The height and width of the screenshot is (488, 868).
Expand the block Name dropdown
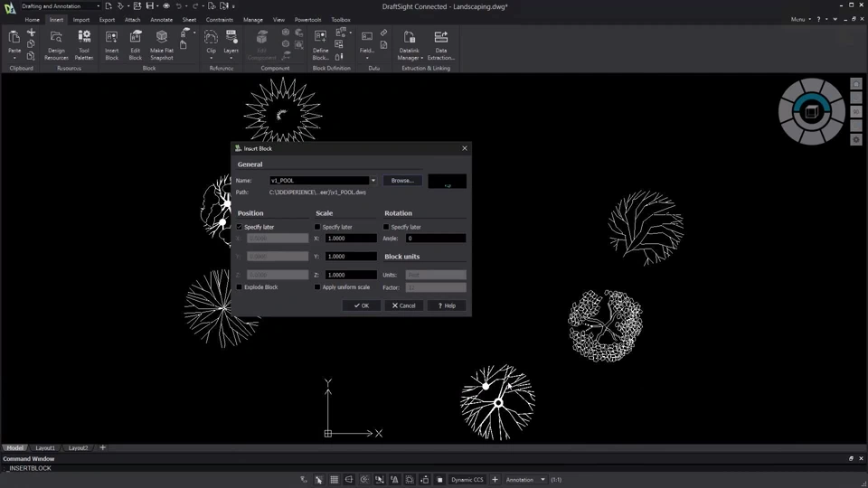pyautogui.click(x=373, y=181)
